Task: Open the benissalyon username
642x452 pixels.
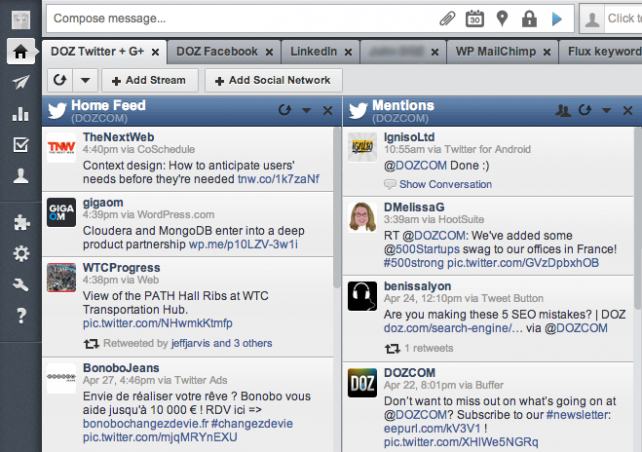Action: (418, 286)
